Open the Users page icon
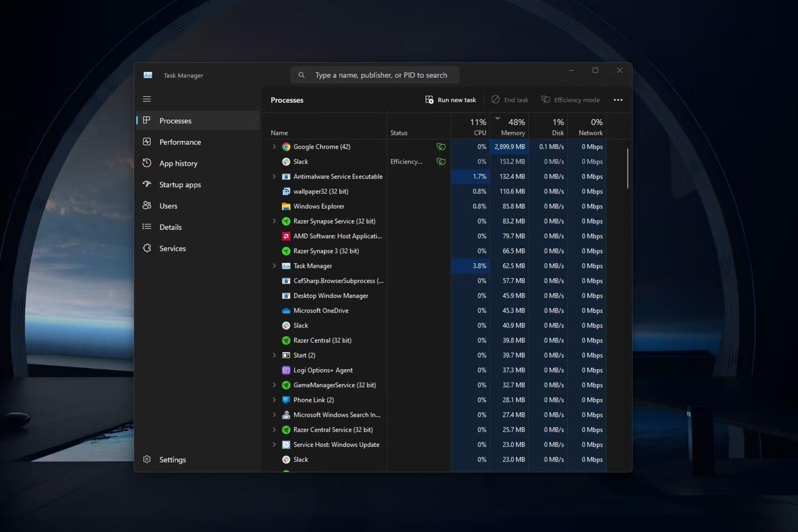This screenshot has width=798, height=532. (147, 205)
